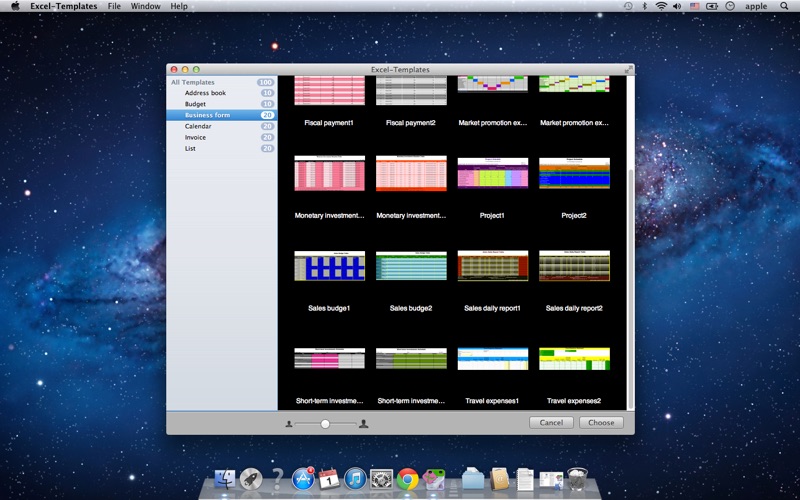Viewport: 800px width, 500px height.
Task: Select Travel expenses2 template thumbnail
Action: (574, 359)
